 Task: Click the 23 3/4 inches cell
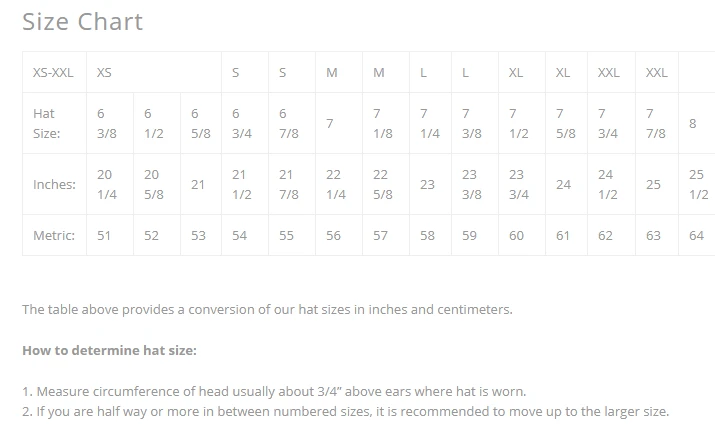coord(517,184)
